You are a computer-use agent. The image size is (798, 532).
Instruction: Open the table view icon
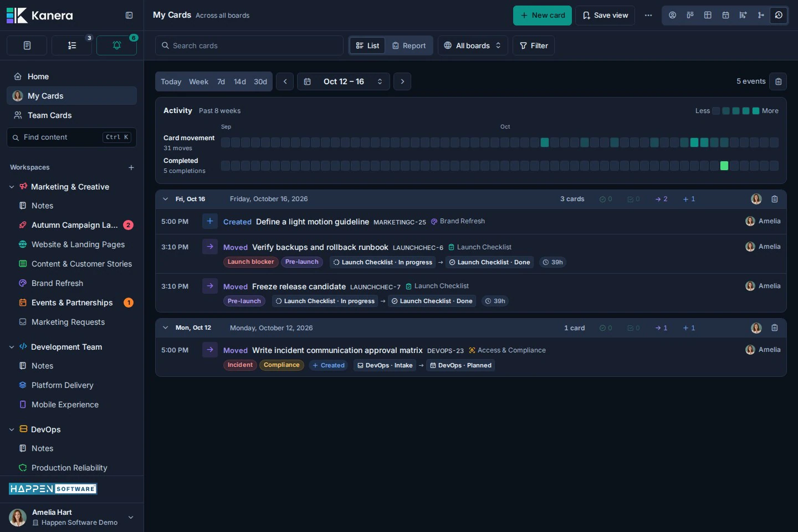coord(708,15)
